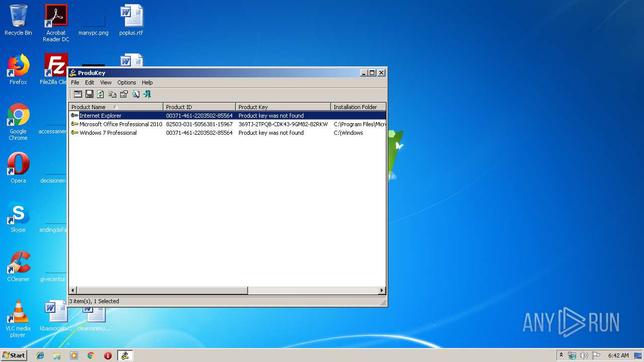Screen dimensions: 644x362
Task: Click product key 369TJ-2TPQB-CDK43-9GM82-82RKW
Action: (283, 124)
